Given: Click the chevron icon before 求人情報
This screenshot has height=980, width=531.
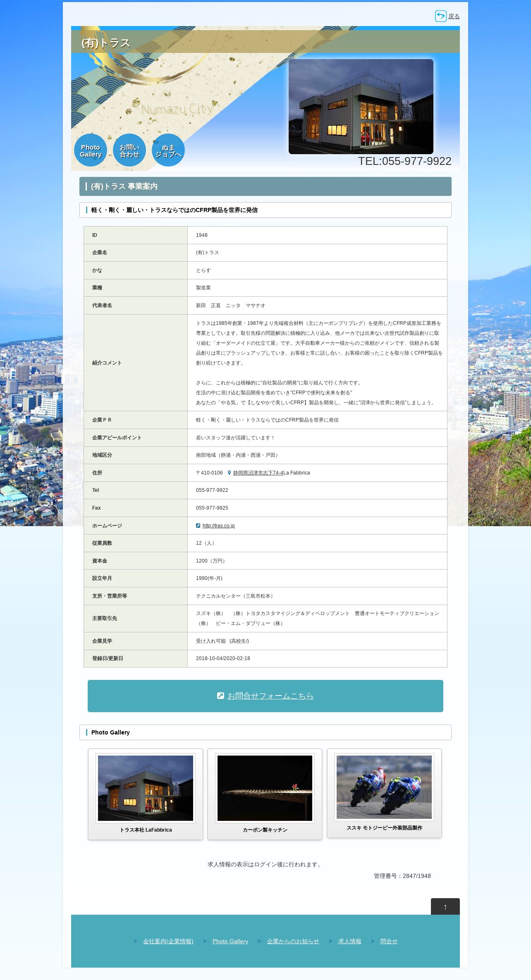Looking at the screenshot, I should point(330,941).
